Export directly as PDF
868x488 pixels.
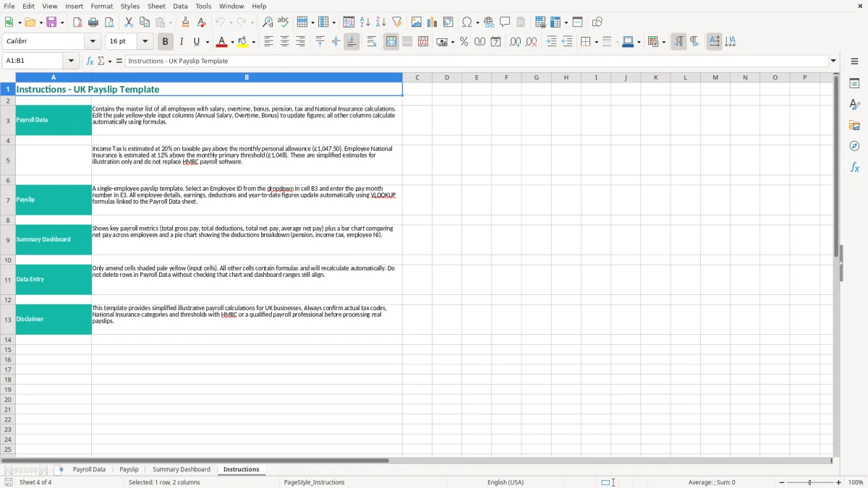[77, 22]
